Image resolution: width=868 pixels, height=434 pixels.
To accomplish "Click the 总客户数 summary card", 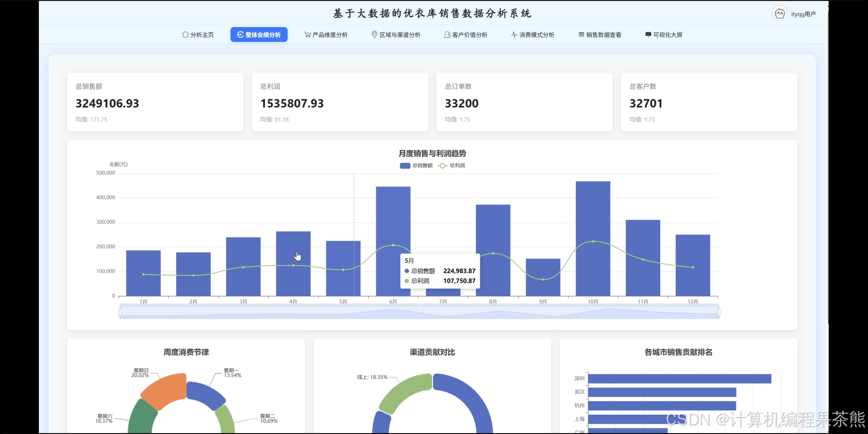I will coord(709,102).
